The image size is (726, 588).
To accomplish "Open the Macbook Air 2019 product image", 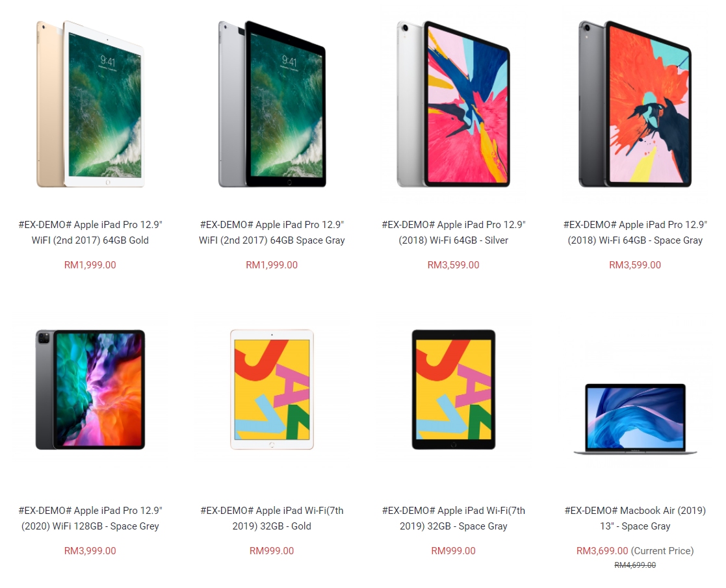I will coord(635,418).
